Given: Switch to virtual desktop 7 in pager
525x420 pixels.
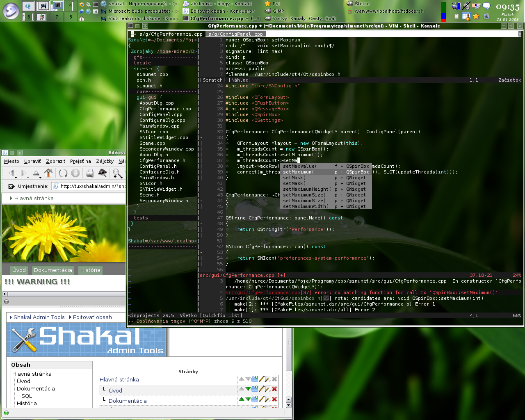Looking at the screenshot, I should coord(57,17).
